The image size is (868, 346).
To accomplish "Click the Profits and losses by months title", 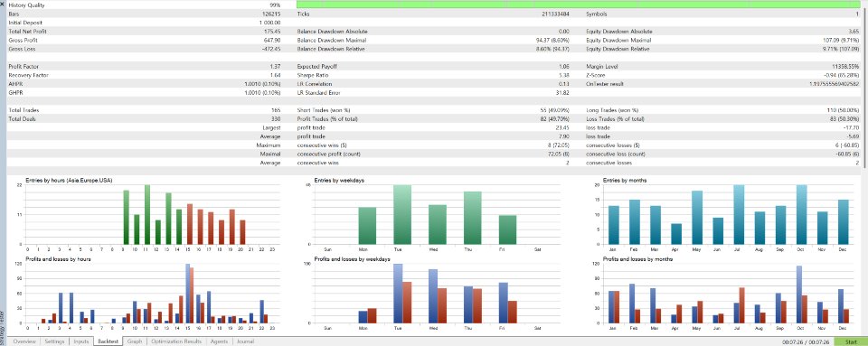I will (x=637, y=258).
